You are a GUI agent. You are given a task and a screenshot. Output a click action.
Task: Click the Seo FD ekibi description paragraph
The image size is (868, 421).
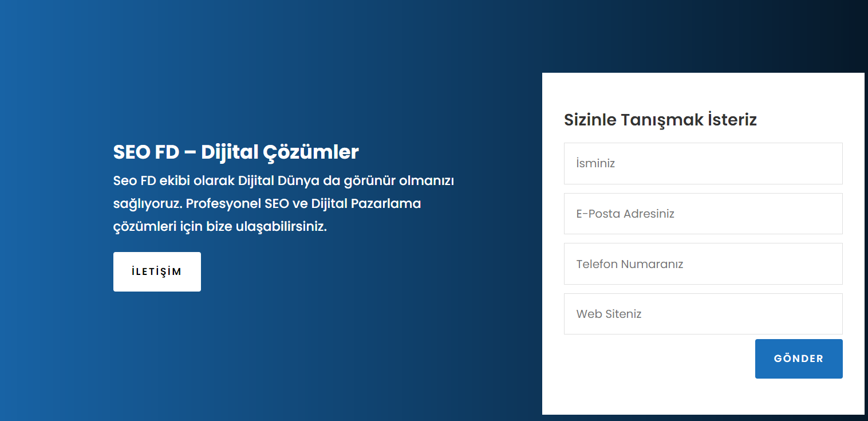pos(283,203)
